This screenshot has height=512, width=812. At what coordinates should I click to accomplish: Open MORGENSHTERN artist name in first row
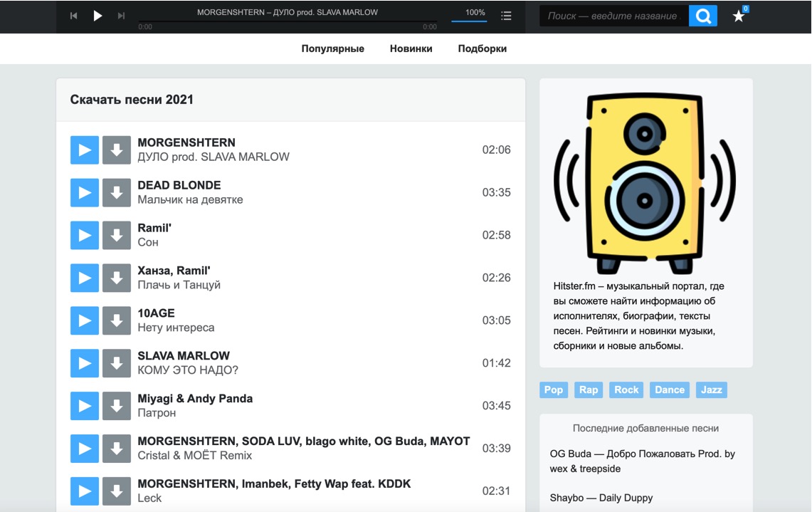[186, 142]
